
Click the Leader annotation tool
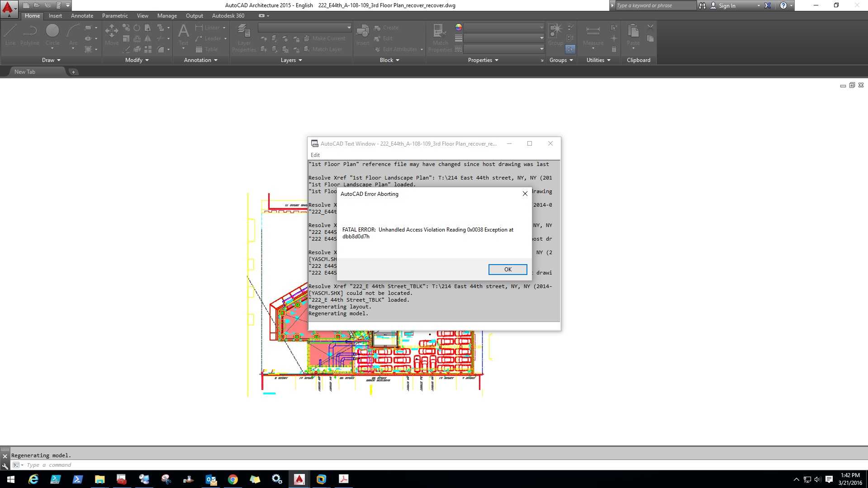click(209, 38)
